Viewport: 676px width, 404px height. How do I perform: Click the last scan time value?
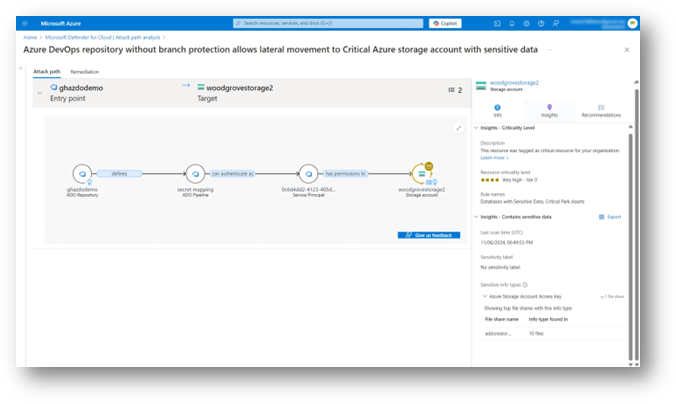pyautogui.click(x=507, y=242)
